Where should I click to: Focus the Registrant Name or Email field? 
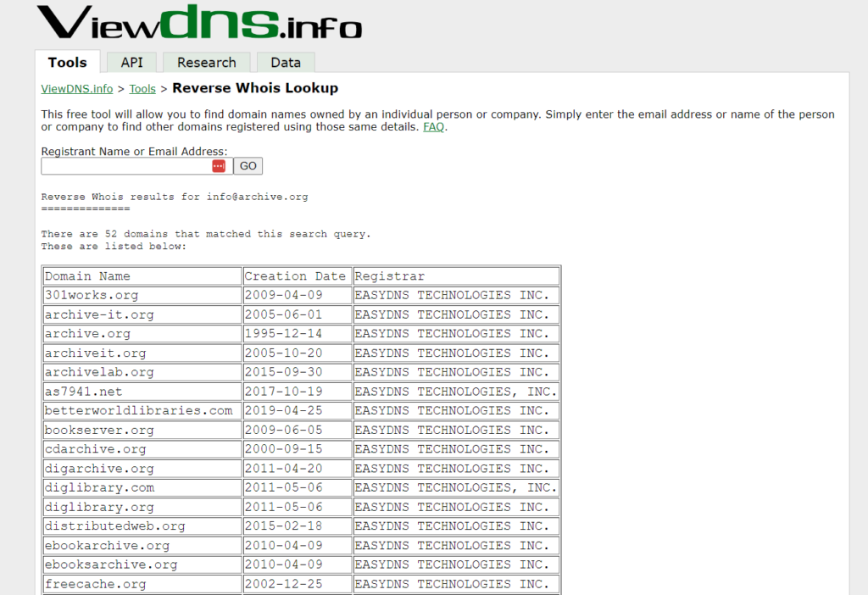click(136, 166)
